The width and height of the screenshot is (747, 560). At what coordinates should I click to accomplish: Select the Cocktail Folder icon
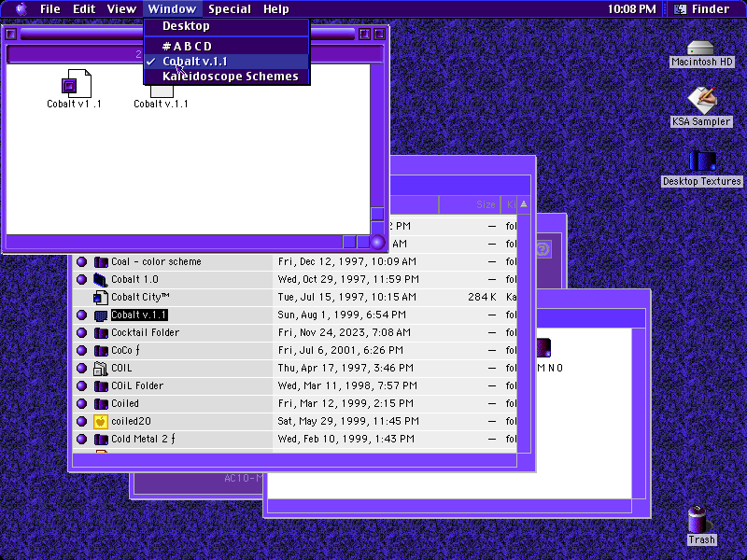pos(101,333)
